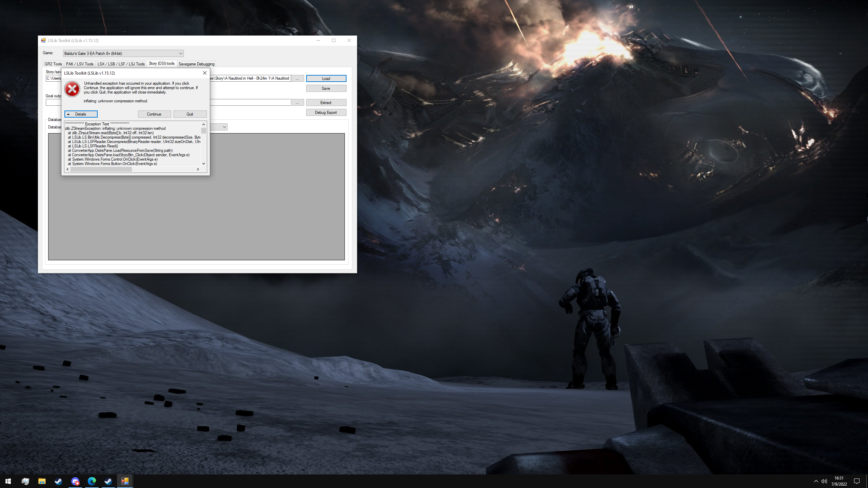This screenshot has height=488, width=868.
Task: Click the Load button
Action: pyautogui.click(x=326, y=79)
